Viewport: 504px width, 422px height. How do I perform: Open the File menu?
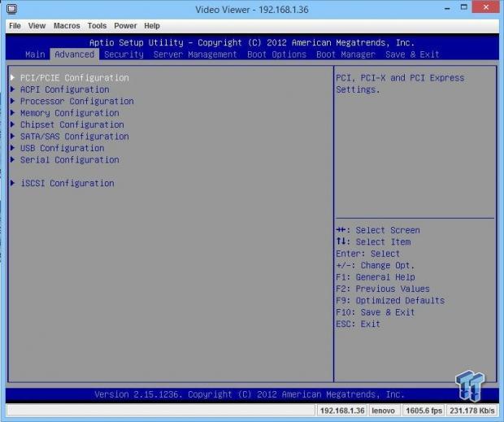pos(15,26)
